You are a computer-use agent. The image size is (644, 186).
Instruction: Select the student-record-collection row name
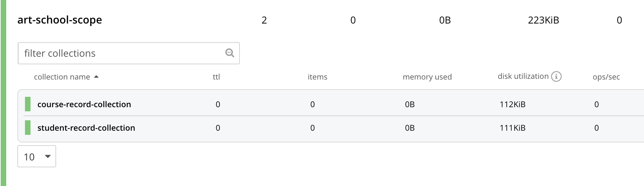(86, 128)
